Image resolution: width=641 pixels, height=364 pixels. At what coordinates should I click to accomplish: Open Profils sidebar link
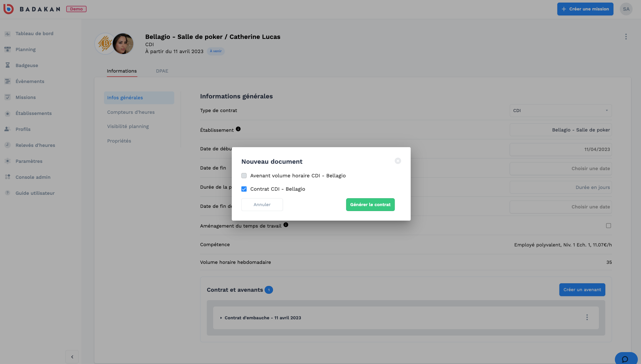pos(23,129)
